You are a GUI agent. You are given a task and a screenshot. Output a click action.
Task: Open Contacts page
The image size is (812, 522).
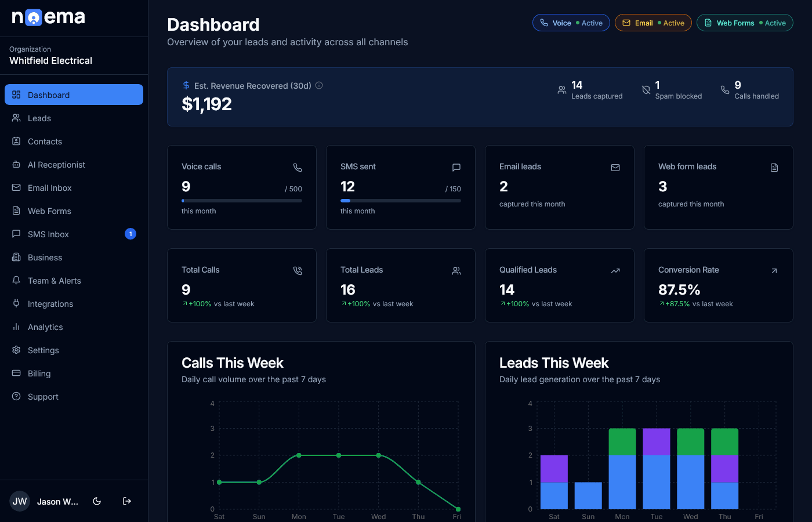[74, 141]
